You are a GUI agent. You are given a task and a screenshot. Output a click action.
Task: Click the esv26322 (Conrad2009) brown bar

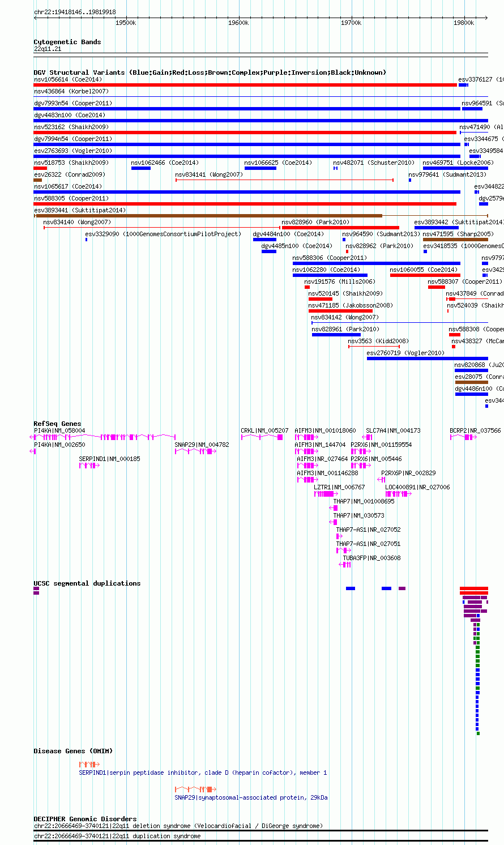(38, 180)
